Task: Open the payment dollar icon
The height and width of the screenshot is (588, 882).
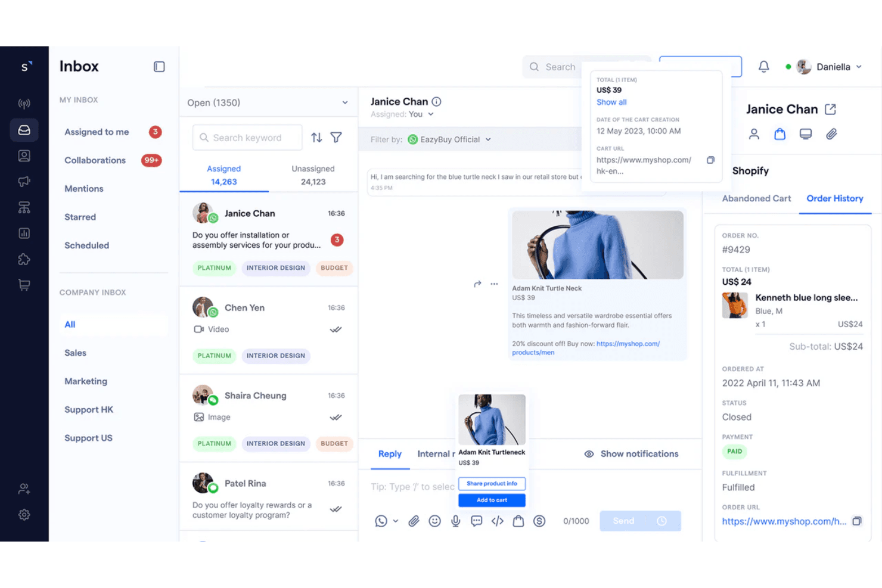Action: (x=539, y=521)
